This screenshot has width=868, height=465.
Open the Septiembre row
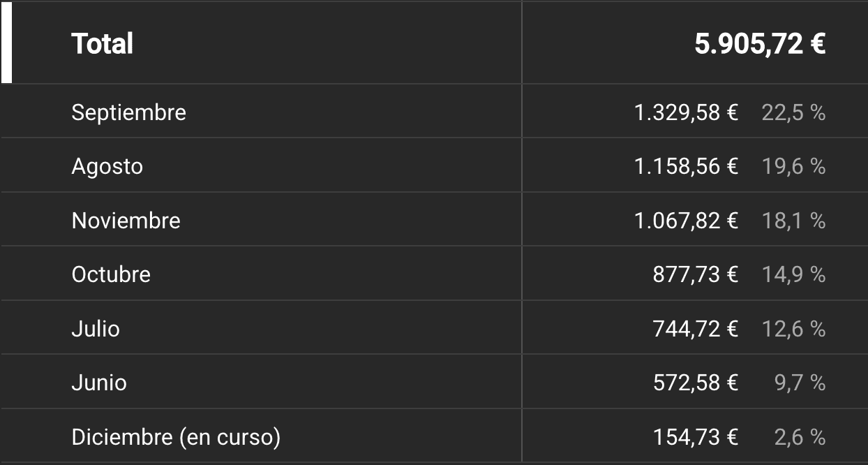click(x=128, y=112)
